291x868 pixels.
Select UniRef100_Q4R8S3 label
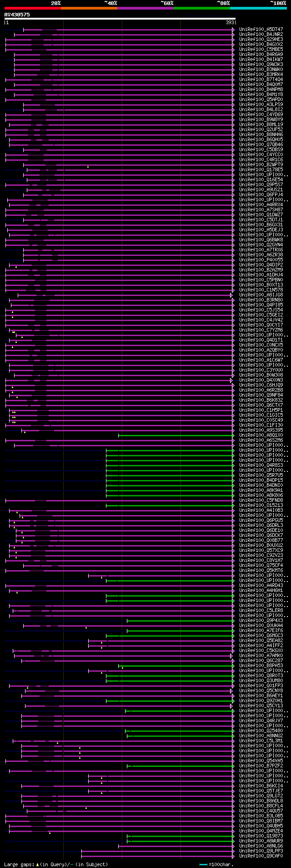tap(261, 465)
